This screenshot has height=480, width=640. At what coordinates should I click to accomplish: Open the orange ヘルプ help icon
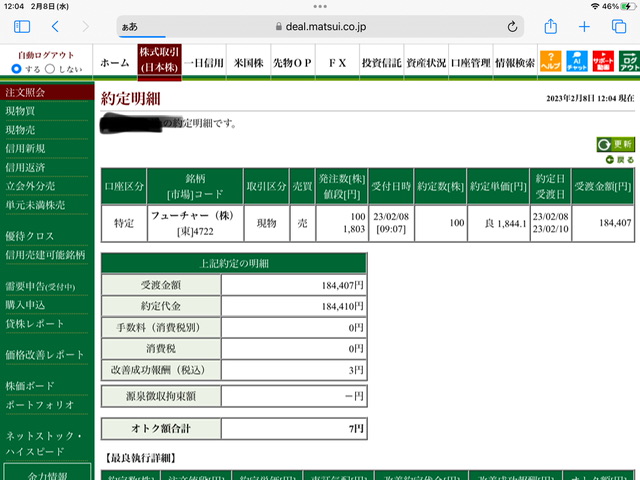551,61
